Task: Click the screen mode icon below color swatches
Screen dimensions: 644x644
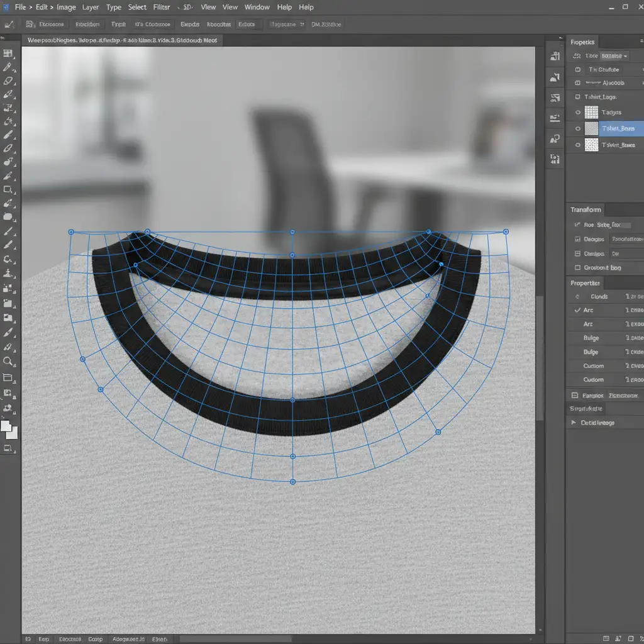Action: click(x=8, y=448)
